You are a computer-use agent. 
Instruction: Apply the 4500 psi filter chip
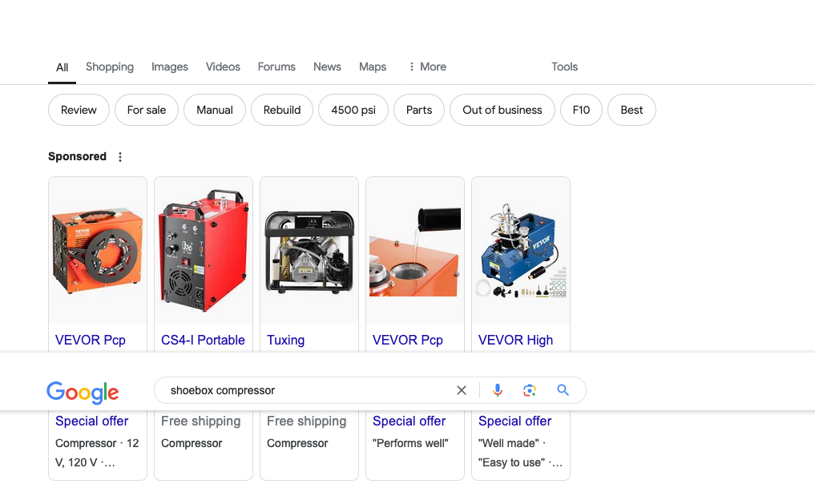(353, 110)
